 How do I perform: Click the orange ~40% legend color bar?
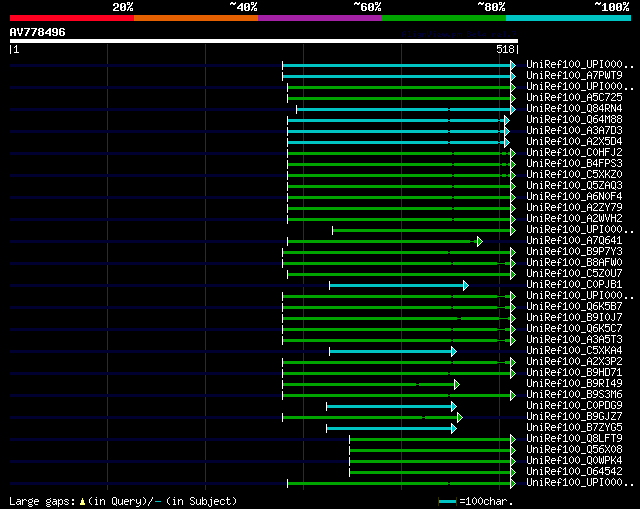196,18
